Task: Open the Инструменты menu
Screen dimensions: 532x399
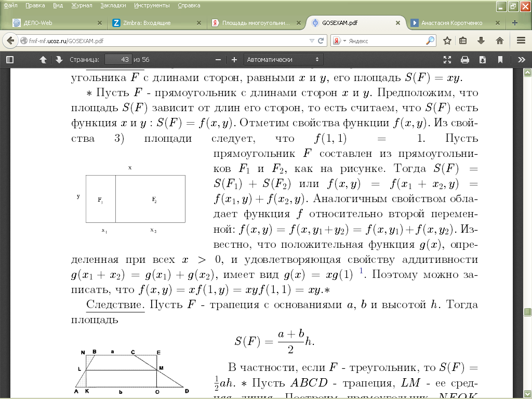Action: click(152, 5)
